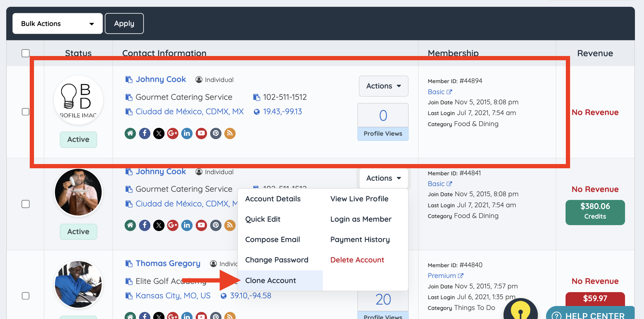Select Clone Account from actions menu

tap(270, 281)
